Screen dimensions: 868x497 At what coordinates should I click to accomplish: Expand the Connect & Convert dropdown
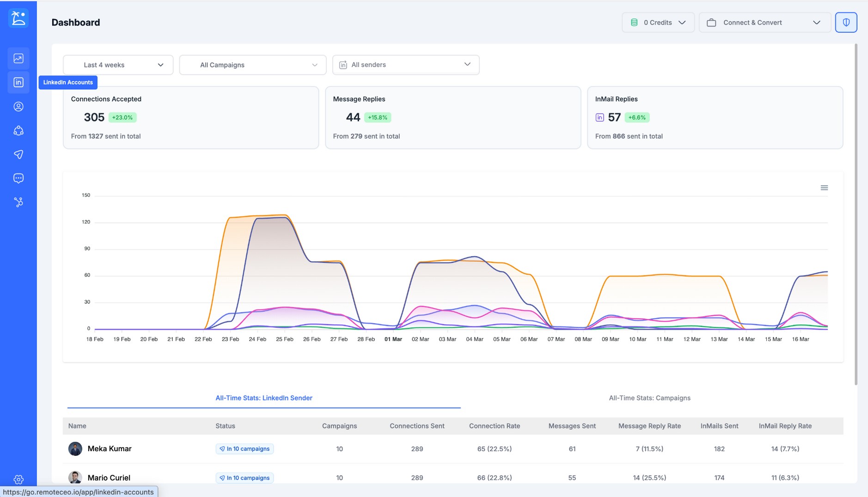[x=765, y=22]
